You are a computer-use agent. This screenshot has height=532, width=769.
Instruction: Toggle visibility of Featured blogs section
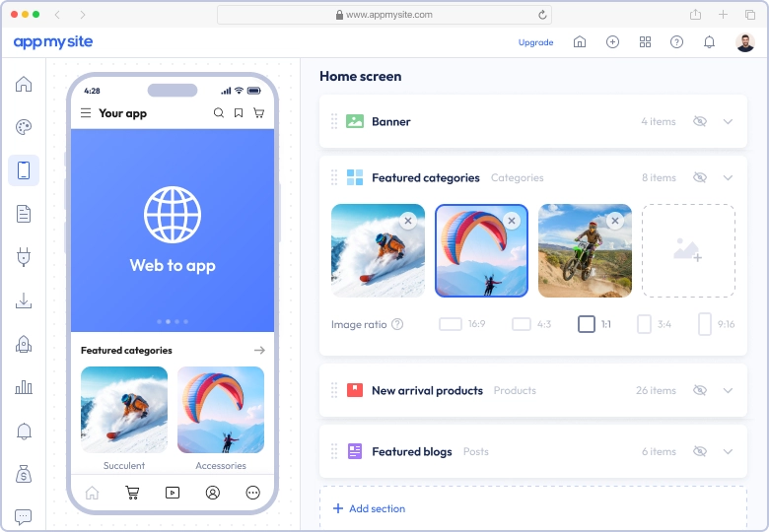pos(700,451)
